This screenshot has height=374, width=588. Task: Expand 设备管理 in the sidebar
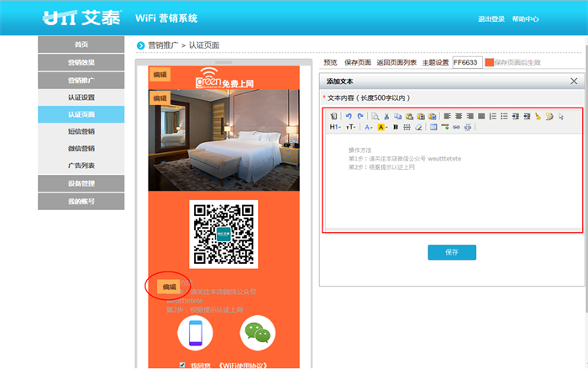click(x=81, y=183)
